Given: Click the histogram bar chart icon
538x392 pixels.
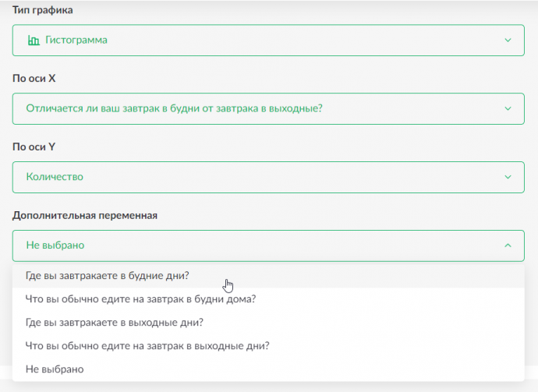Looking at the screenshot, I should pyautogui.click(x=34, y=40).
